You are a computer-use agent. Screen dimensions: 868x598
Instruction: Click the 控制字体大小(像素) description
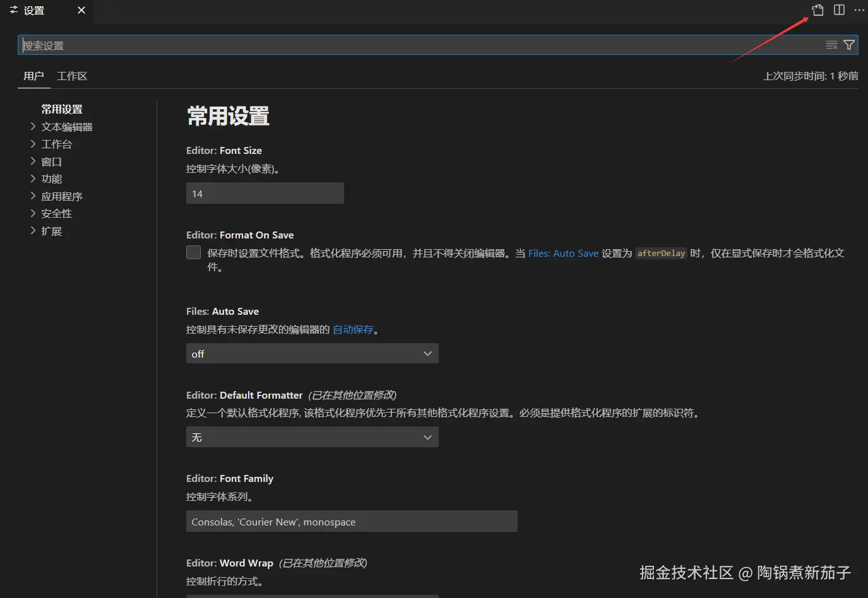[233, 168]
